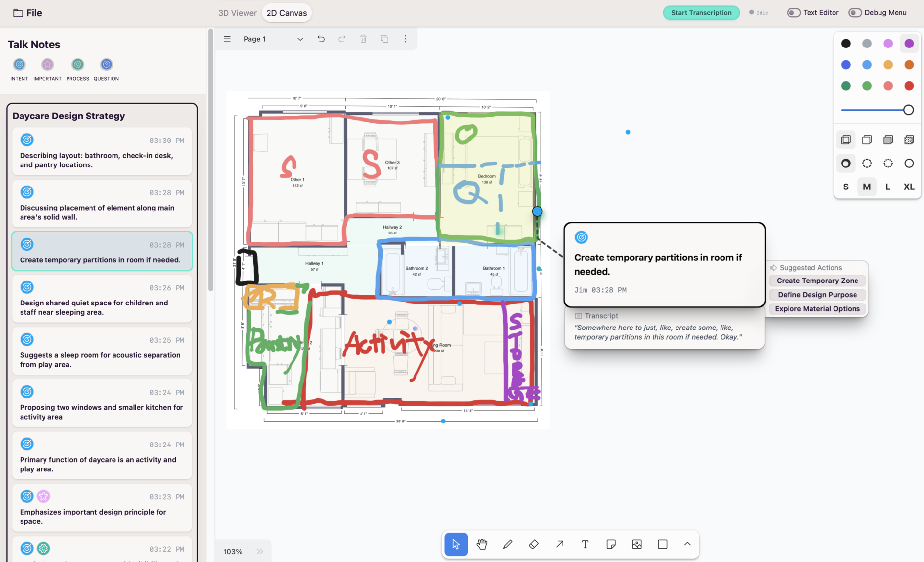Redo the canvas action
The height and width of the screenshot is (562, 924).
pos(342,39)
